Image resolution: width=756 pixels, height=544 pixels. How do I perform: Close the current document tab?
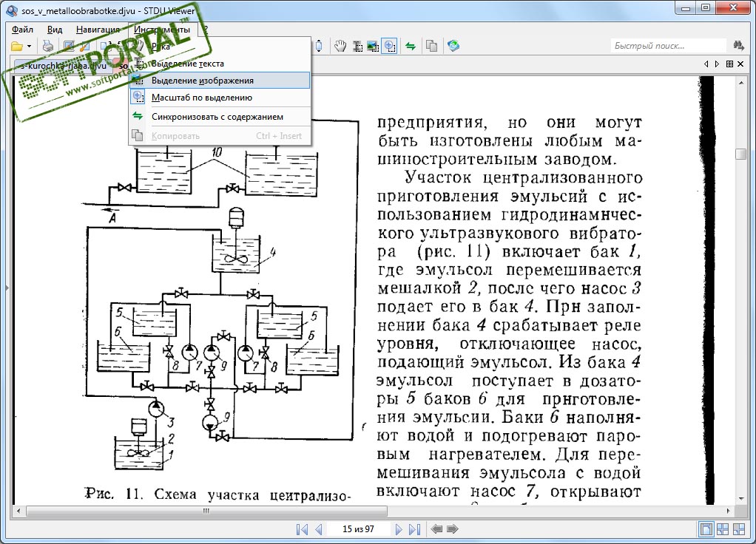click(740, 64)
